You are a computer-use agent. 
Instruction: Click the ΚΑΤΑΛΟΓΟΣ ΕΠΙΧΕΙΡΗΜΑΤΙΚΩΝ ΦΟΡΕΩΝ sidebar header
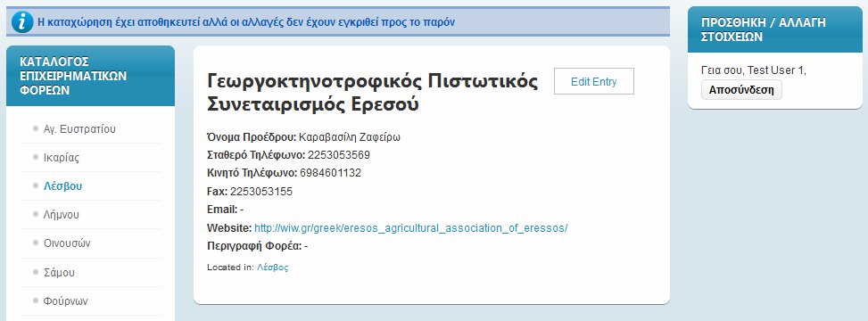click(x=90, y=76)
